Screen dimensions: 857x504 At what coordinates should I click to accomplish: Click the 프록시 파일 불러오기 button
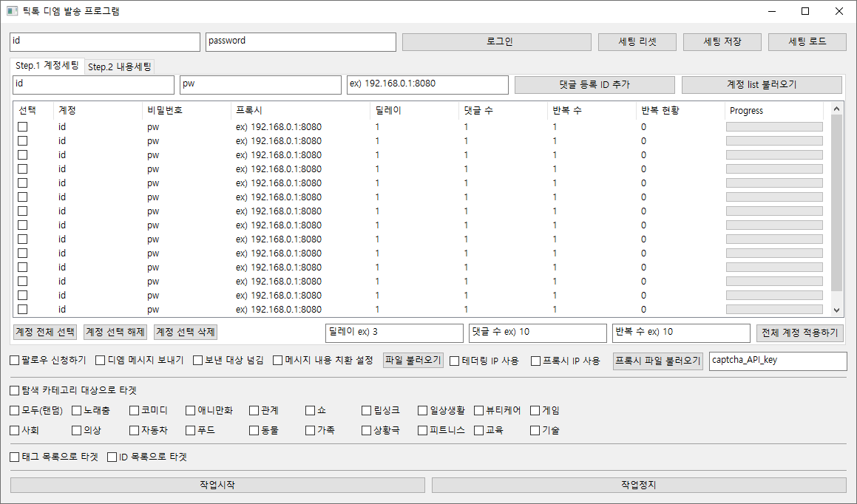(x=658, y=361)
